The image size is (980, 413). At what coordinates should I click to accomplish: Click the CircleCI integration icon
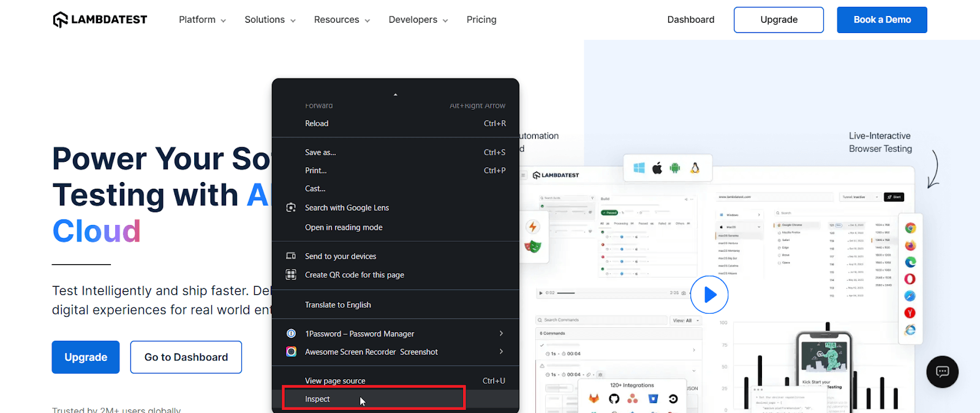673,399
